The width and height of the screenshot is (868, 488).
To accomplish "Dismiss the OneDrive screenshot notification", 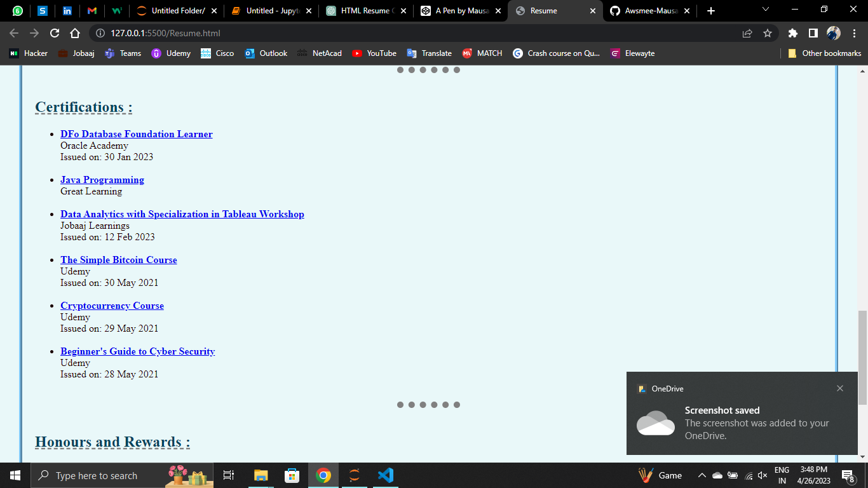I will pos(840,388).
